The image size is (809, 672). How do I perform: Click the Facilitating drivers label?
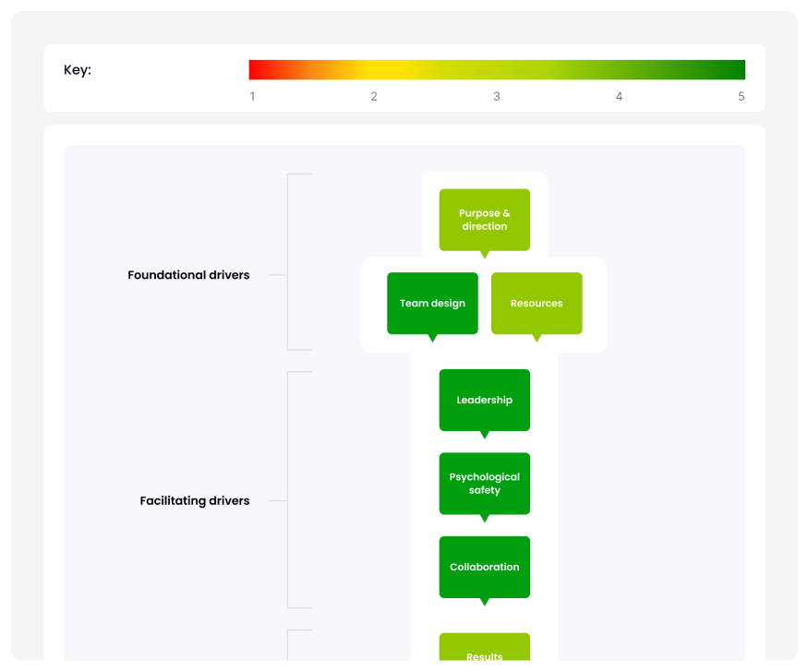pos(195,501)
